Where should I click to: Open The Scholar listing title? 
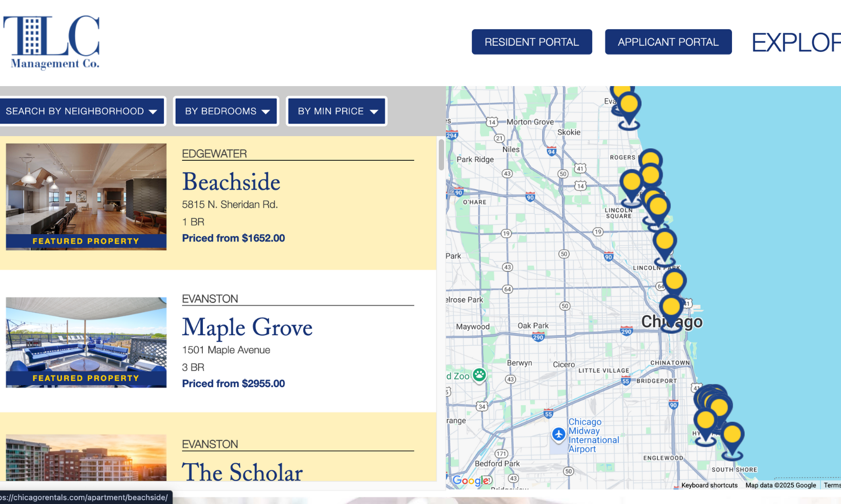[x=242, y=472]
